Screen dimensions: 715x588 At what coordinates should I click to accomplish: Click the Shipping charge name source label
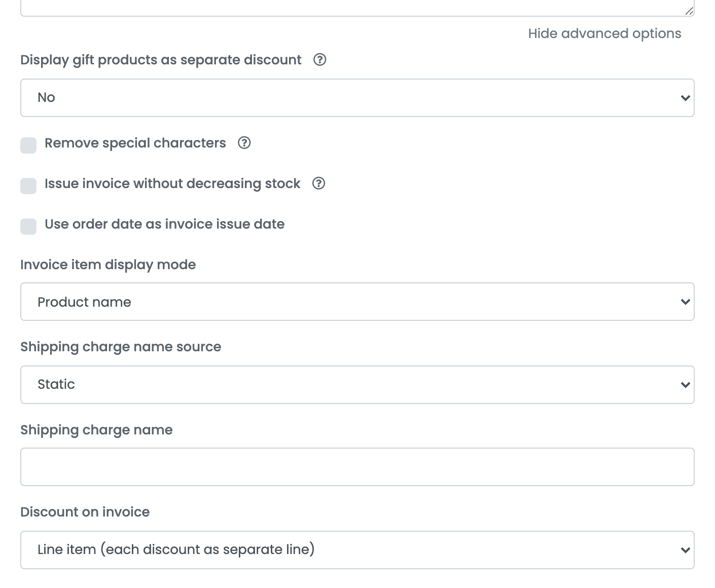pos(121,347)
